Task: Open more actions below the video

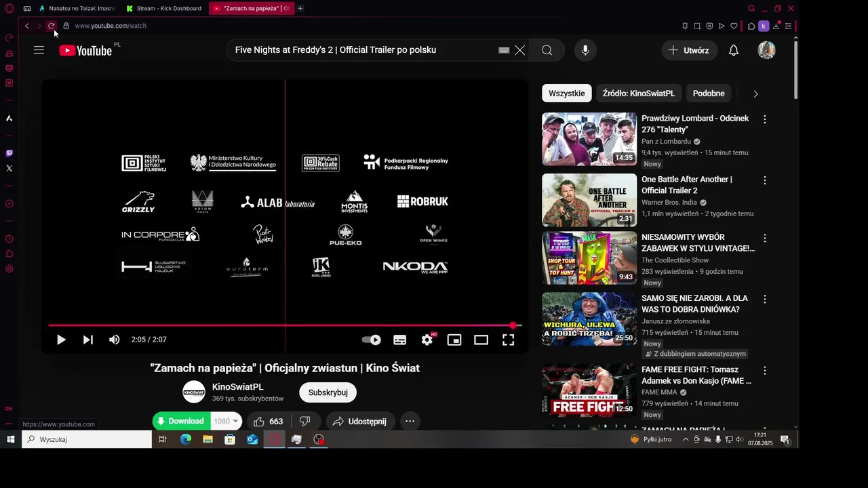Action: pyautogui.click(x=410, y=421)
